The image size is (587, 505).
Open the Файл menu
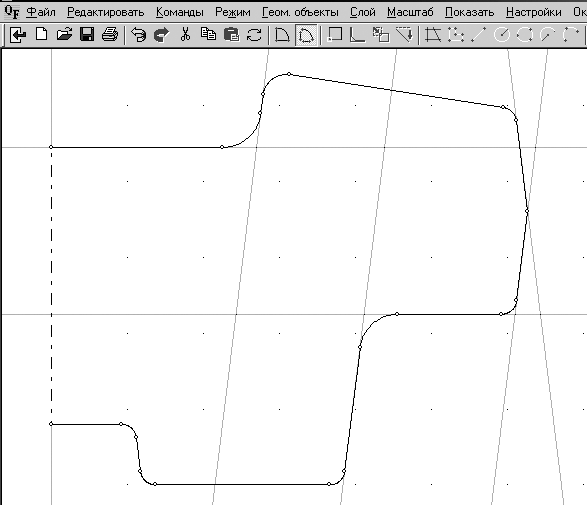pos(41,12)
